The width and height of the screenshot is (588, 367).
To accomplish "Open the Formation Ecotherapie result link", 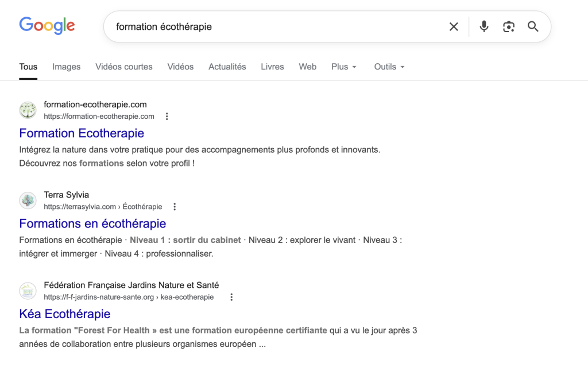I will [x=82, y=133].
